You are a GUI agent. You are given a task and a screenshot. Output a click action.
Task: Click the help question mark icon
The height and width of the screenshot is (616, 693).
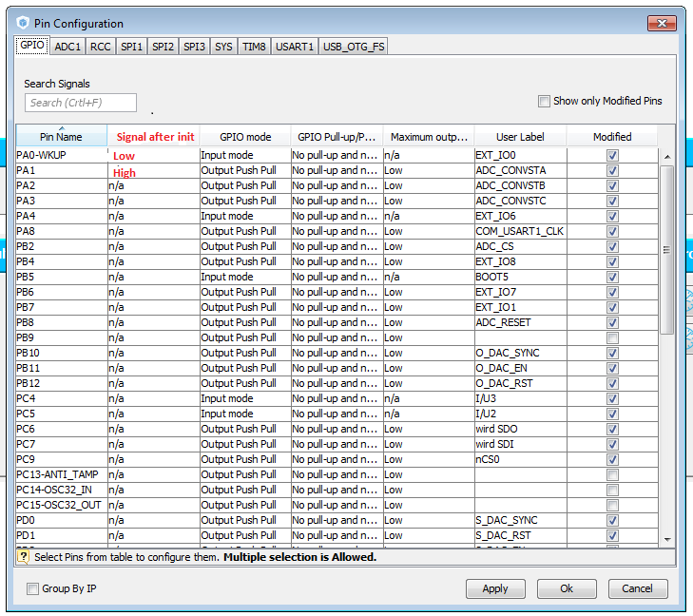click(23, 556)
